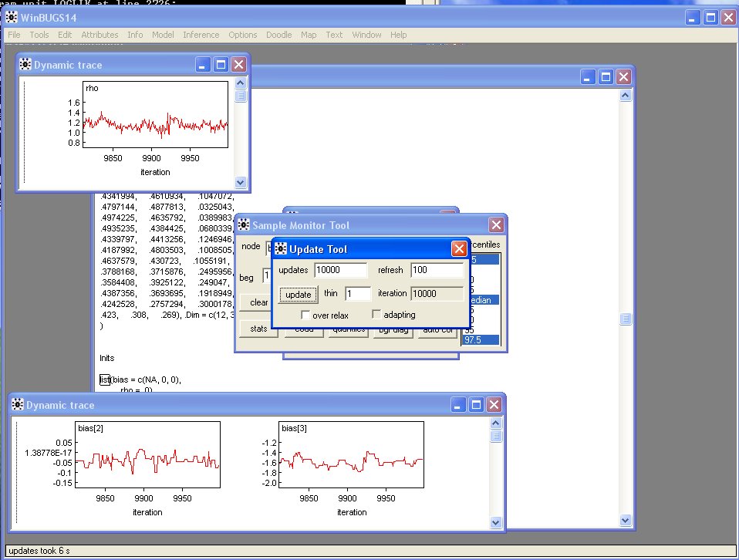Click the updates input field
The width and height of the screenshot is (739, 560).
point(341,271)
